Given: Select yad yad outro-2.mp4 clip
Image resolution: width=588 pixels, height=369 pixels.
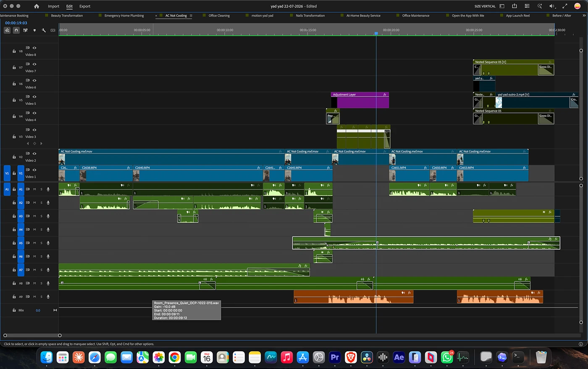Looking at the screenshot, I should tap(537, 100).
